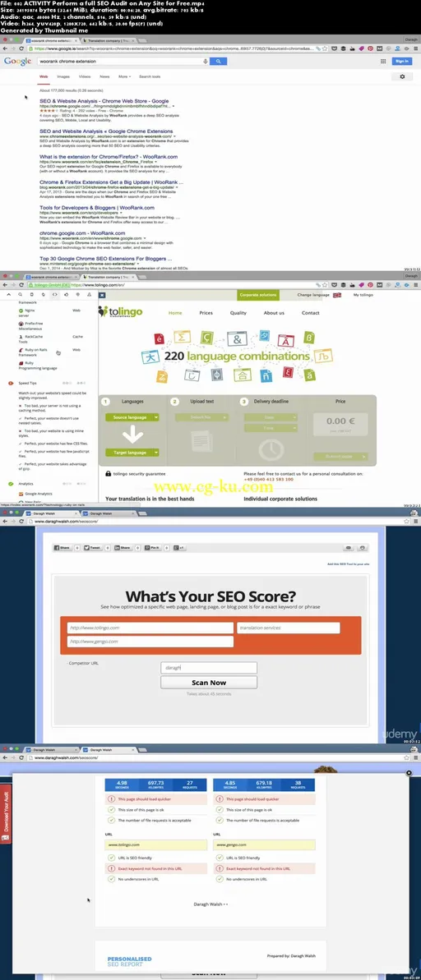The image size is (421, 980).
Task: Switch to News results tab
Action: pos(104,76)
